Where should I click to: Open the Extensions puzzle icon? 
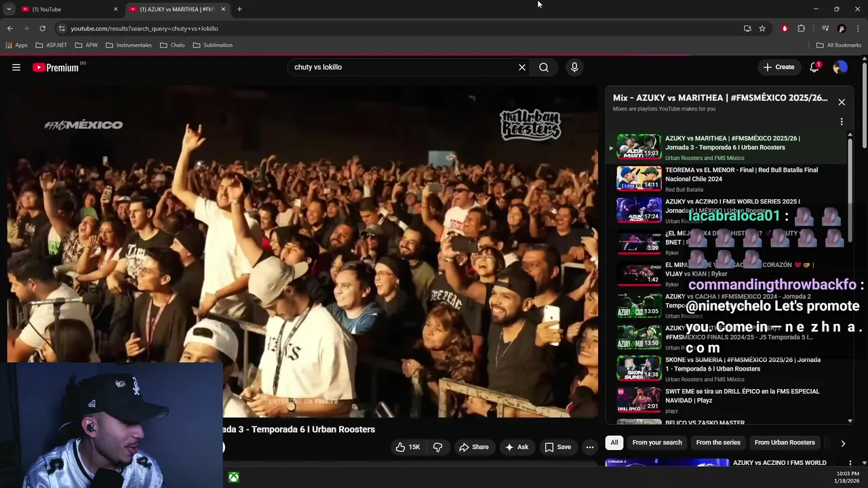[802, 28]
